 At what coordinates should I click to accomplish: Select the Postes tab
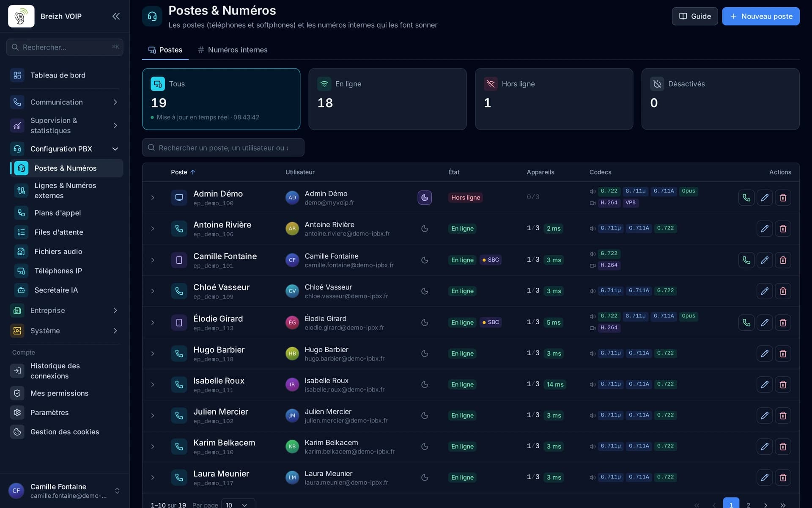pos(165,50)
